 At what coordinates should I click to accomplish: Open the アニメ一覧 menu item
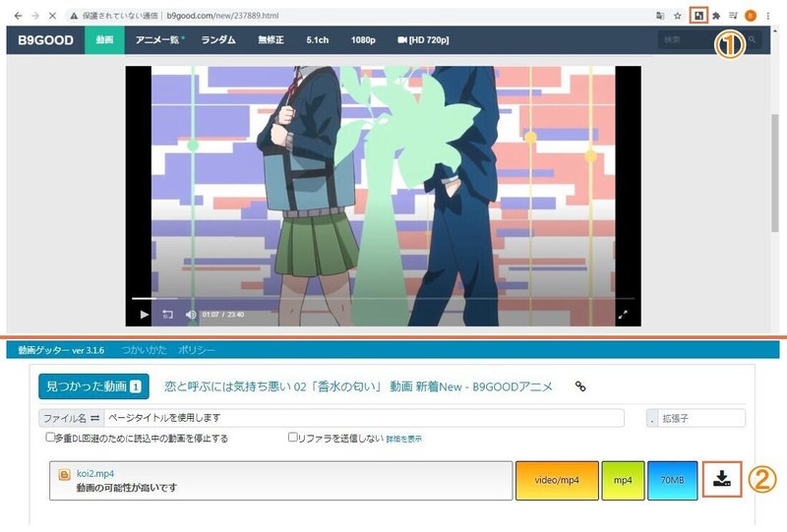coord(159,39)
